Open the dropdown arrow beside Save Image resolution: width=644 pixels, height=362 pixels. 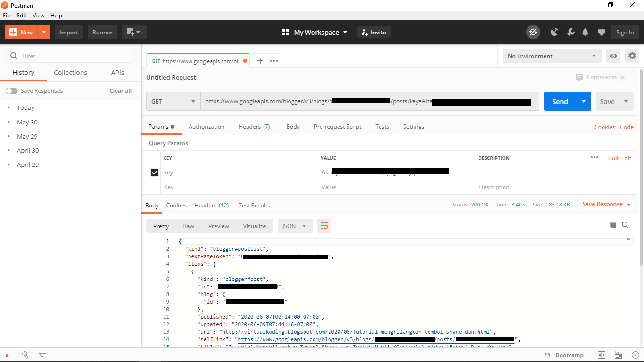pyautogui.click(x=626, y=101)
